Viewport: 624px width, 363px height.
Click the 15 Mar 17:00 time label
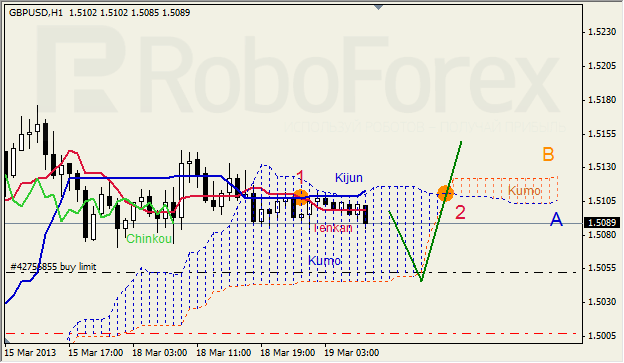tap(96, 353)
